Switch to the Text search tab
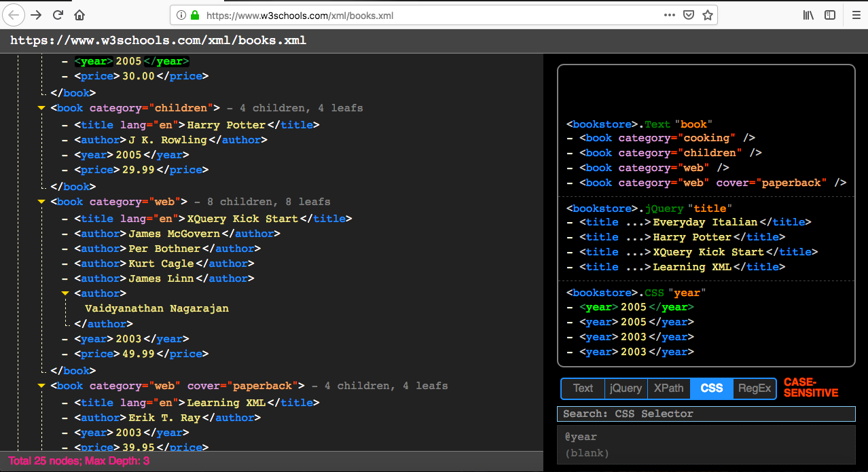868x472 pixels. point(583,388)
